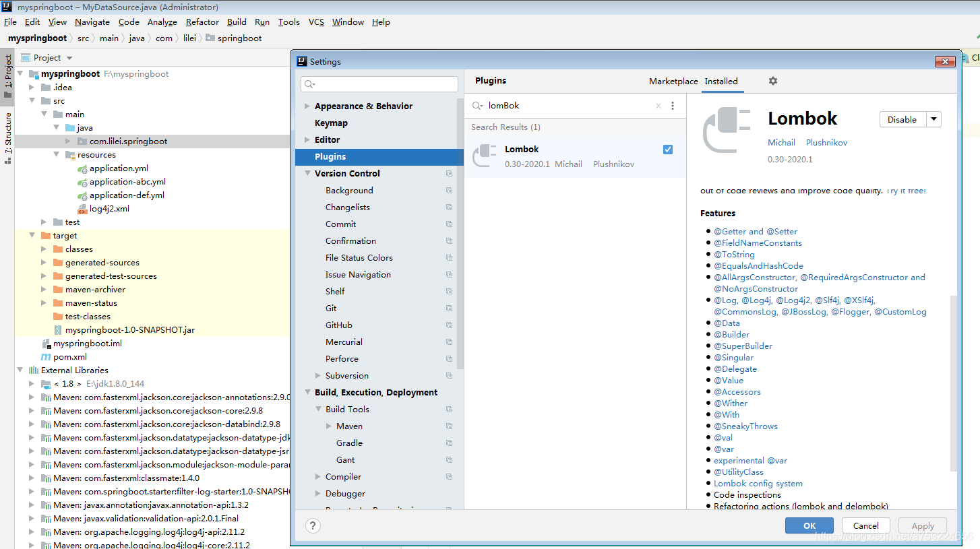Click the settings tree vertical scrollbar
980x549 pixels.
coord(460,232)
